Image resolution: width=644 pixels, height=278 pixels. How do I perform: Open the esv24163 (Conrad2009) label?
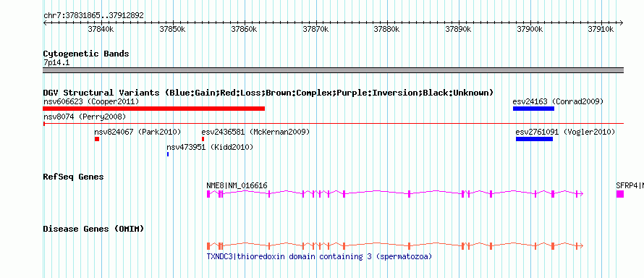pos(558,101)
